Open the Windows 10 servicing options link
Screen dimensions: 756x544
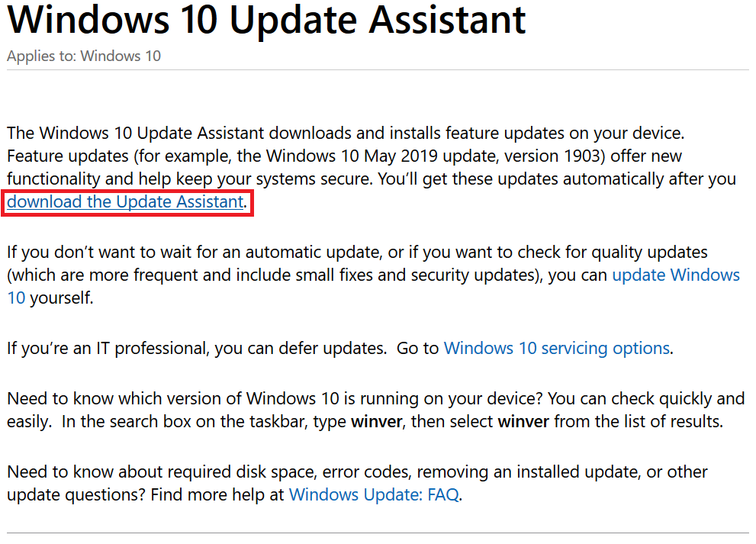pos(557,348)
